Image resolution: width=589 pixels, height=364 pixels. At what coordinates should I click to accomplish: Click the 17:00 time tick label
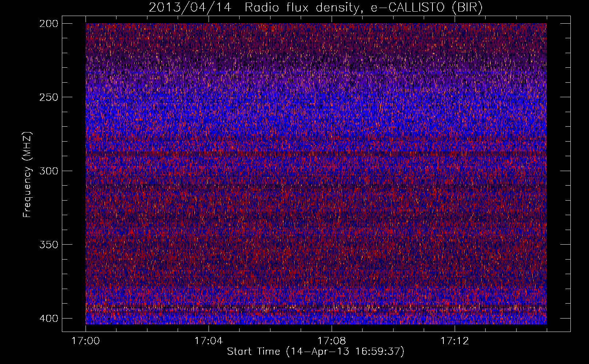86,341
